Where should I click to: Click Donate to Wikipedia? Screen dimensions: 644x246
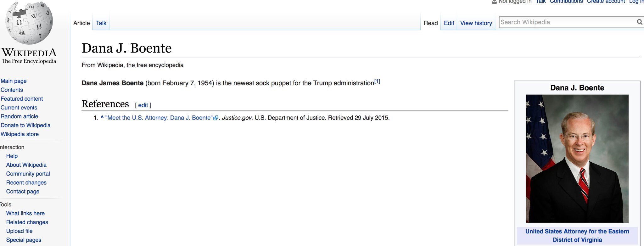pyautogui.click(x=25, y=125)
